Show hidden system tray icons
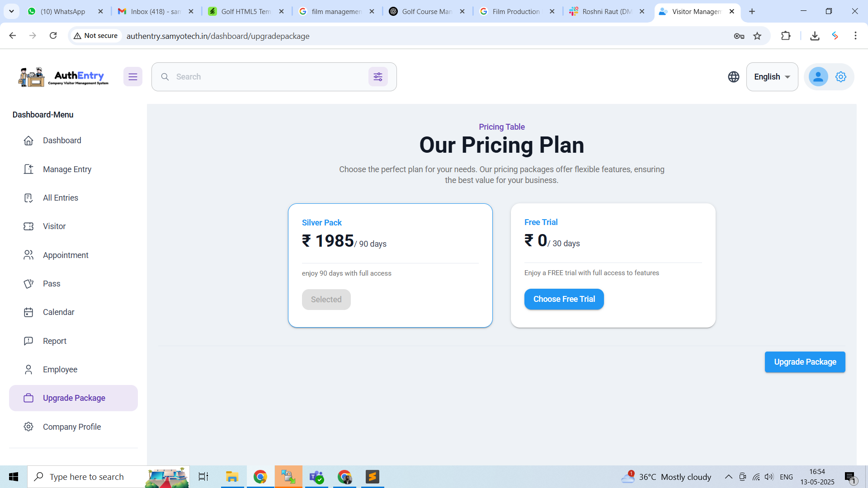 [x=728, y=477]
